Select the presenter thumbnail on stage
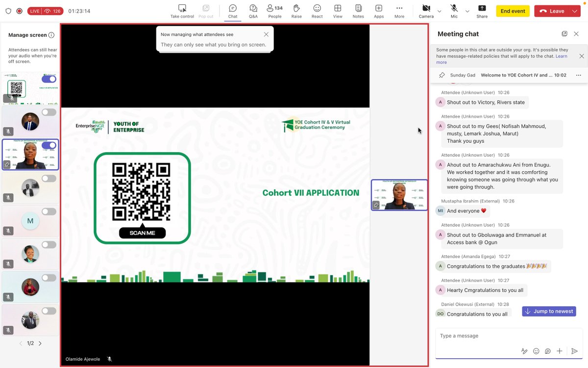 399,195
